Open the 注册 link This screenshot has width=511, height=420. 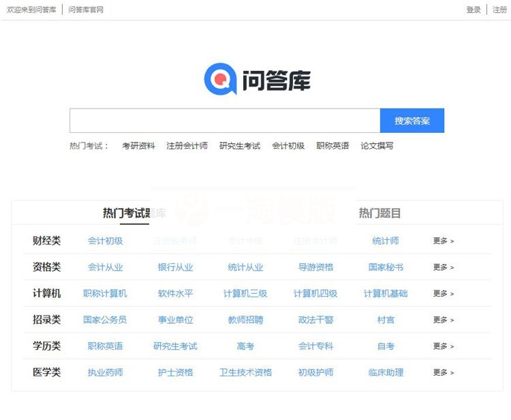tap(499, 10)
